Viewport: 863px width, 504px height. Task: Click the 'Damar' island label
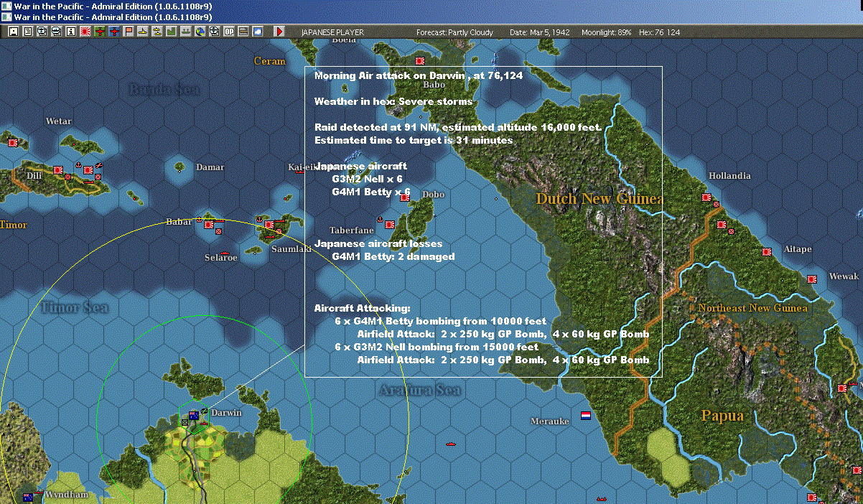tap(210, 167)
